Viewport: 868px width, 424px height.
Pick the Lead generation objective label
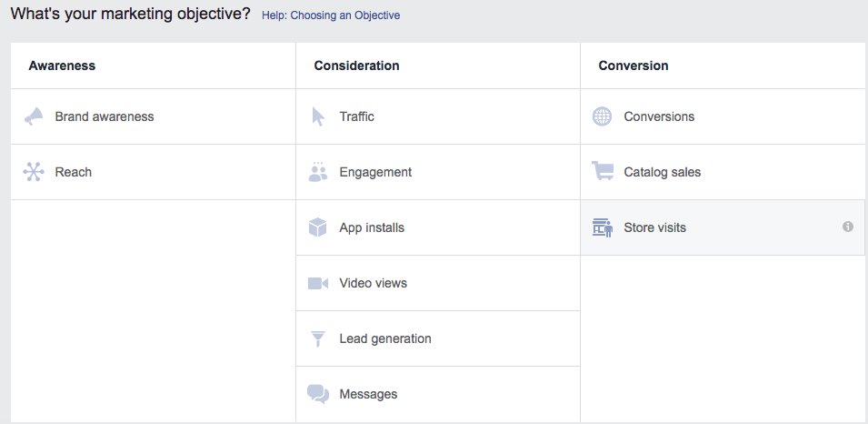click(385, 338)
